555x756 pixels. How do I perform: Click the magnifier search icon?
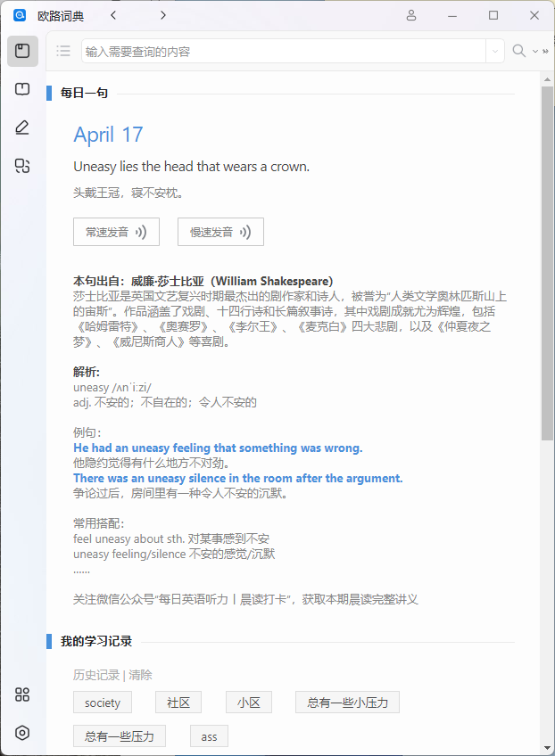518,51
